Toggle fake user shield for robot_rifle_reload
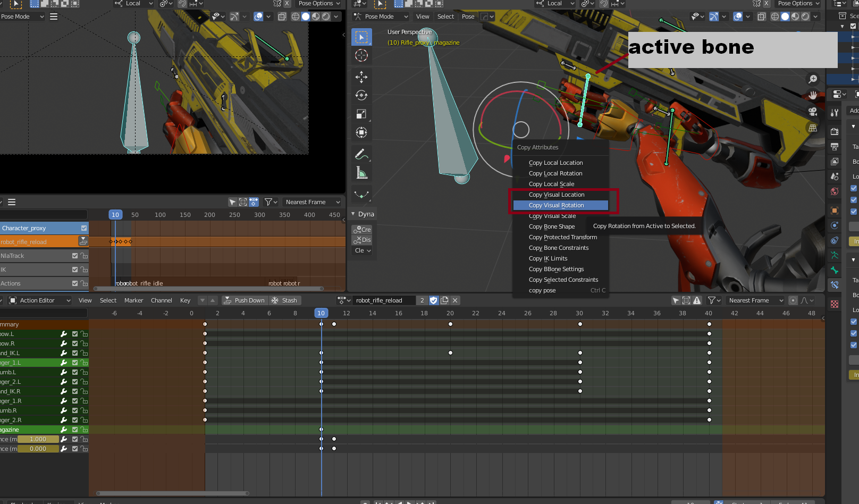 (x=434, y=300)
